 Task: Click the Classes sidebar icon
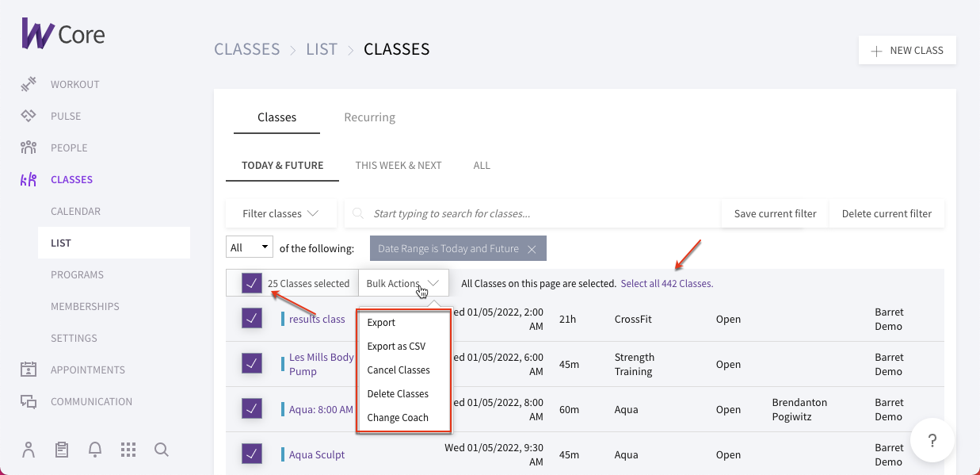click(29, 179)
